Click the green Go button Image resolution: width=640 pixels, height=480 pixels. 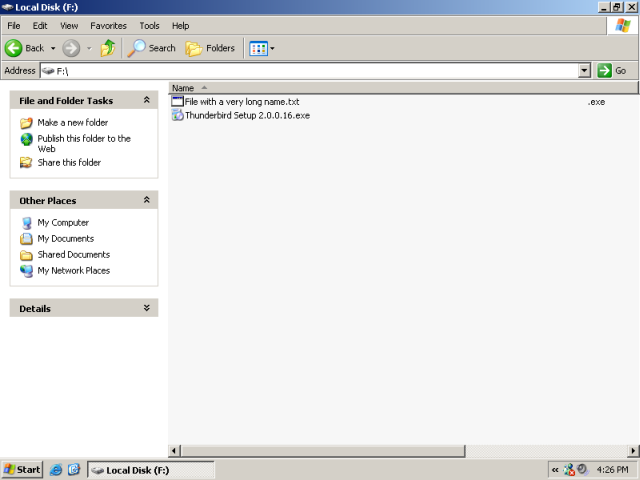coord(612,71)
